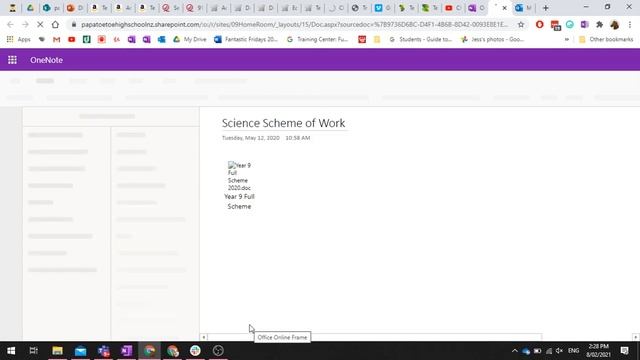Open the OneNote app launcher grid

(x=12, y=60)
